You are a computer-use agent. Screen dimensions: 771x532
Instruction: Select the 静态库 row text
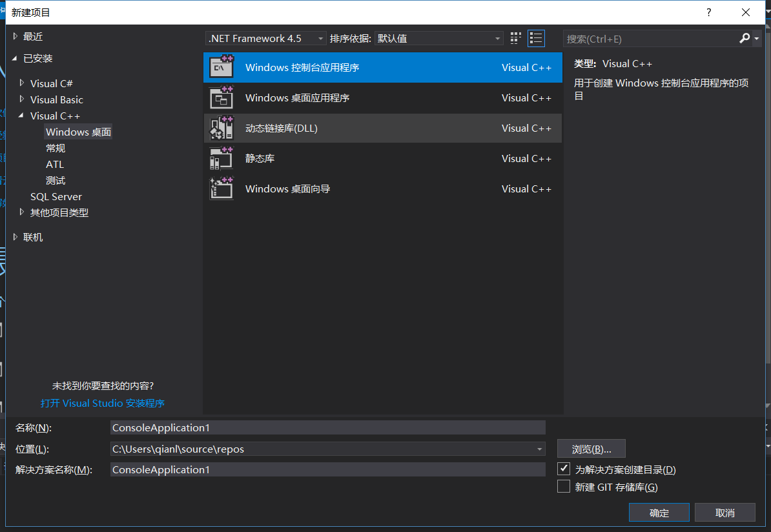(260, 158)
